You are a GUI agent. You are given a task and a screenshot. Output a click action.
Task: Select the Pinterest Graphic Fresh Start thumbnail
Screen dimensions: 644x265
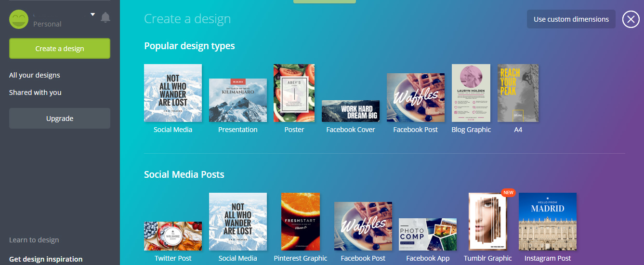click(x=301, y=222)
